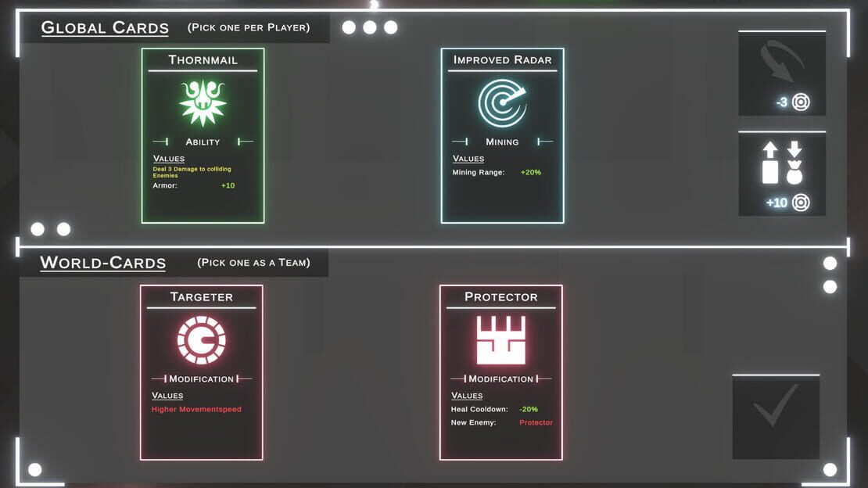This screenshot has width=868, height=488.
Task: Click the +20% Mining Range value
Action: click(x=531, y=172)
